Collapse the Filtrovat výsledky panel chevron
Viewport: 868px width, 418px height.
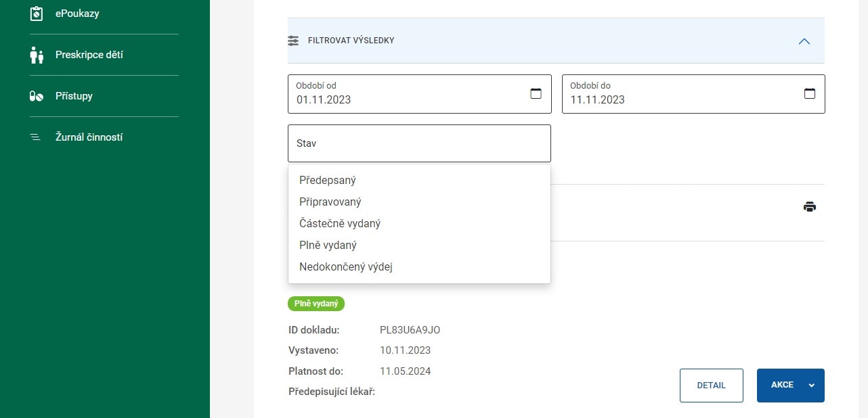coord(804,41)
